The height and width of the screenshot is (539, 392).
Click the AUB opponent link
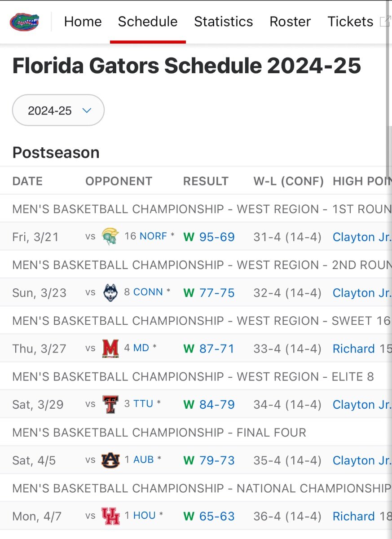coord(144,459)
